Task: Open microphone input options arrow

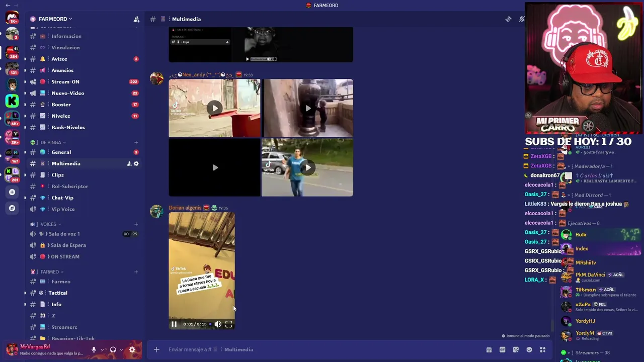Action: 102,349
